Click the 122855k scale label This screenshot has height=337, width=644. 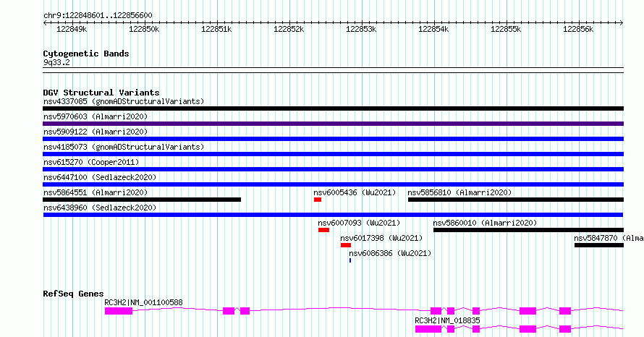(506, 29)
